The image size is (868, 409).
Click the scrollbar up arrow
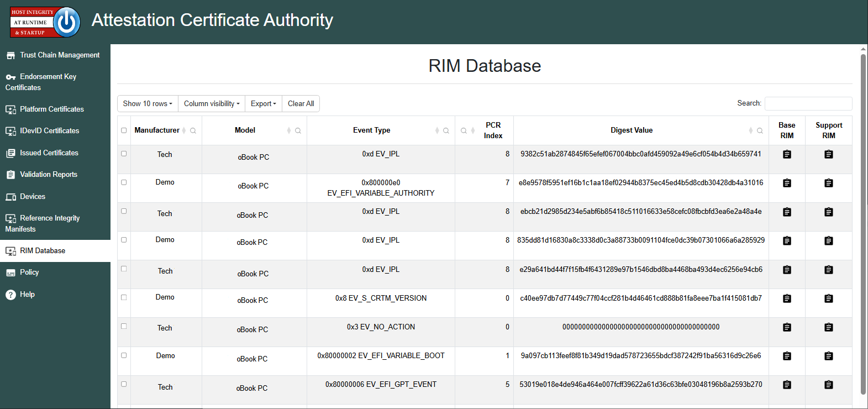click(863, 49)
